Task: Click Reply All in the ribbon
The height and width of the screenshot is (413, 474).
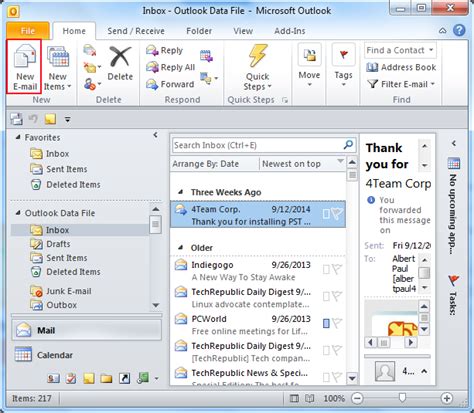Action: (170, 67)
